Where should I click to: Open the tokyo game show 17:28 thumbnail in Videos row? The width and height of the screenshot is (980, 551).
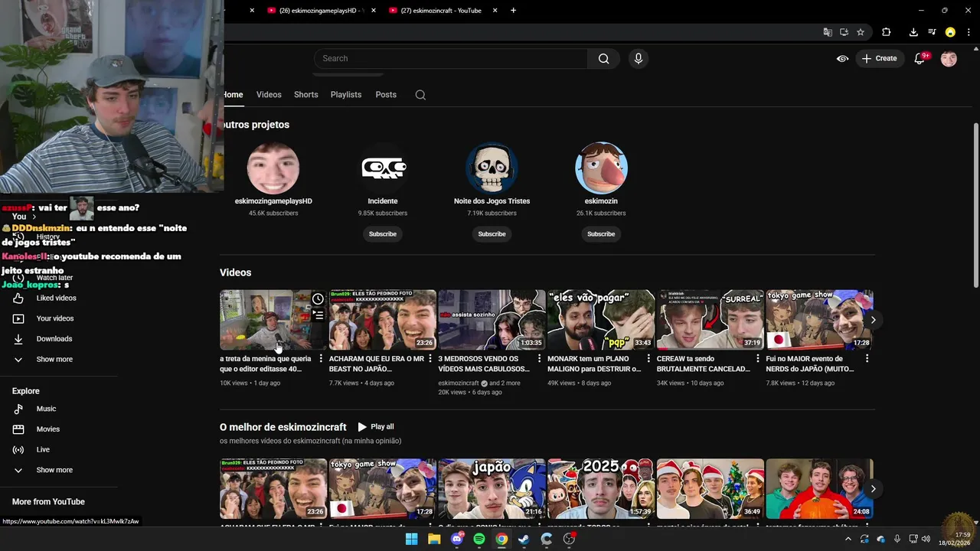(x=819, y=320)
